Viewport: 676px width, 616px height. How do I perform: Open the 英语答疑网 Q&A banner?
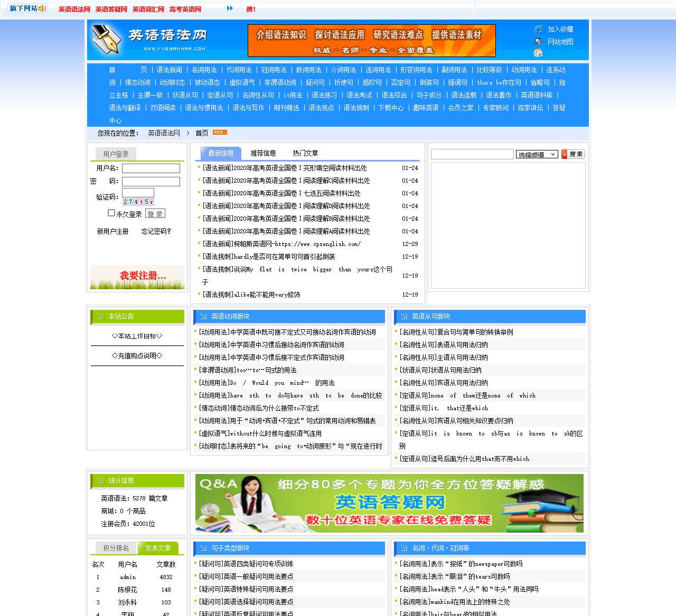pyautogui.click(x=389, y=503)
